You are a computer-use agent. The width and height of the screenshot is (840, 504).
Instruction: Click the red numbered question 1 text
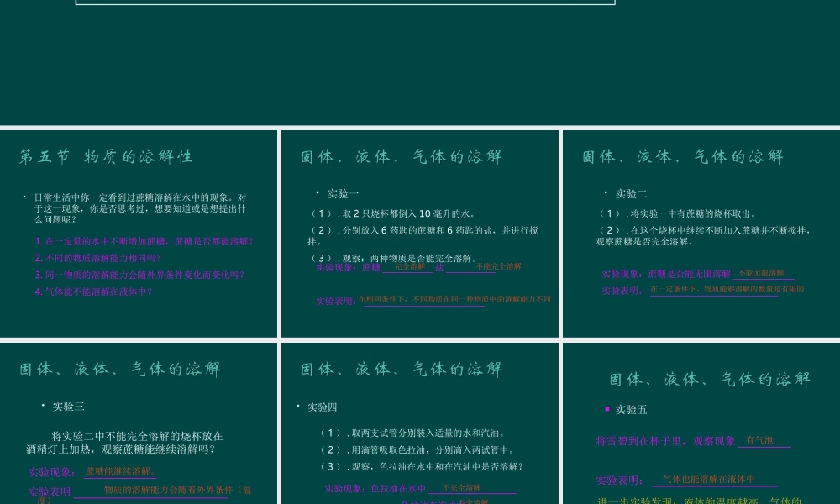click(144, 241)
